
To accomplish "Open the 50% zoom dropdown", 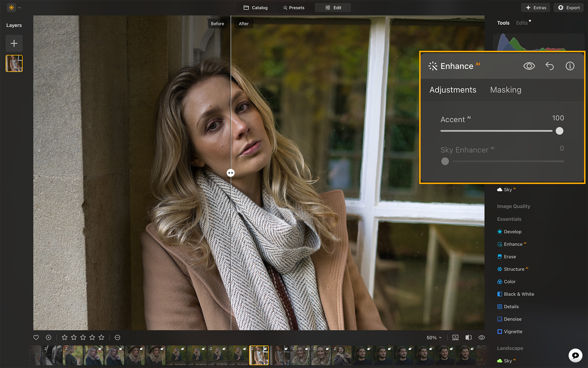I will (434, 338).
